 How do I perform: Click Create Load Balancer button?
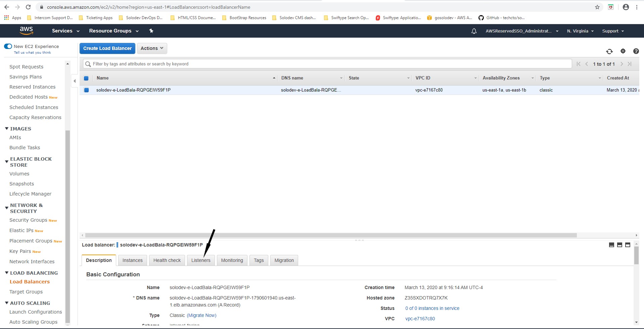(x=107, y=48)
